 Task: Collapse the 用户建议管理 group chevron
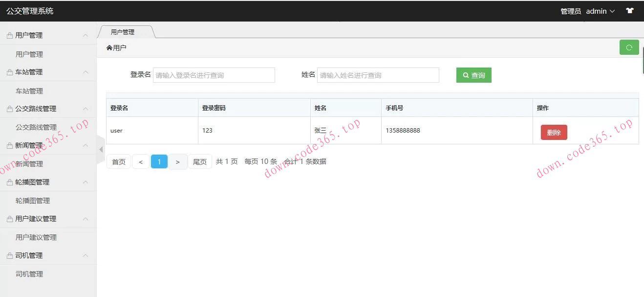(86, 219)
